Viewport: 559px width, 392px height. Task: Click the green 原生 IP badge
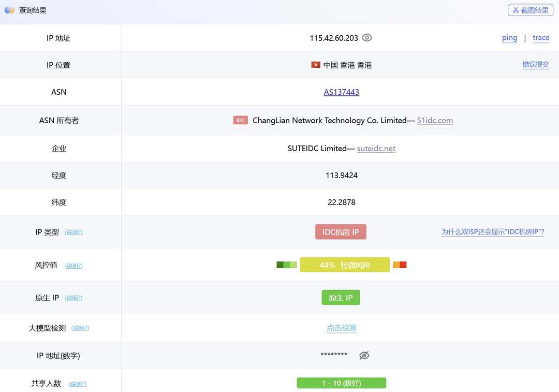click(x=341, y=298)
